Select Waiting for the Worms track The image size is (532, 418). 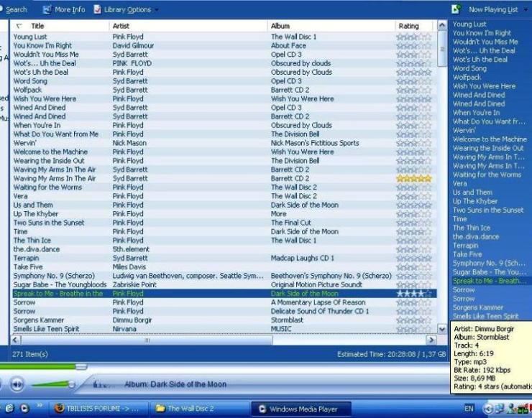point(224,187)
